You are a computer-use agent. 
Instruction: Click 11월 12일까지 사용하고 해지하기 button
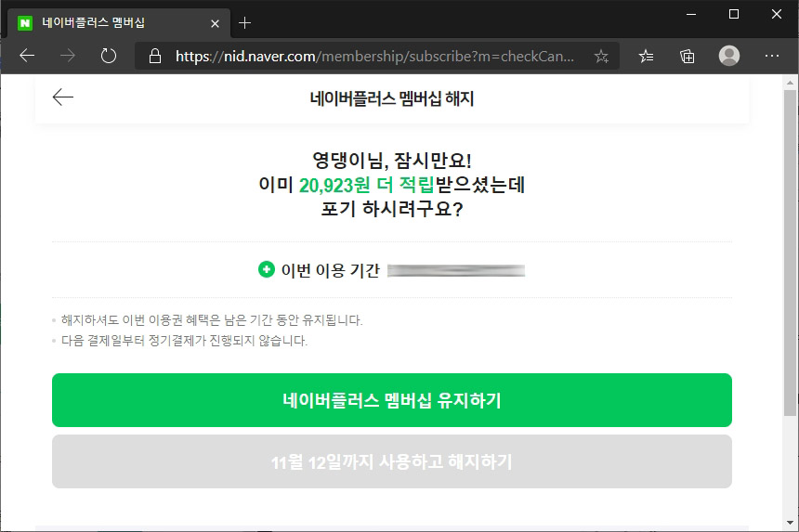[392, 461]
